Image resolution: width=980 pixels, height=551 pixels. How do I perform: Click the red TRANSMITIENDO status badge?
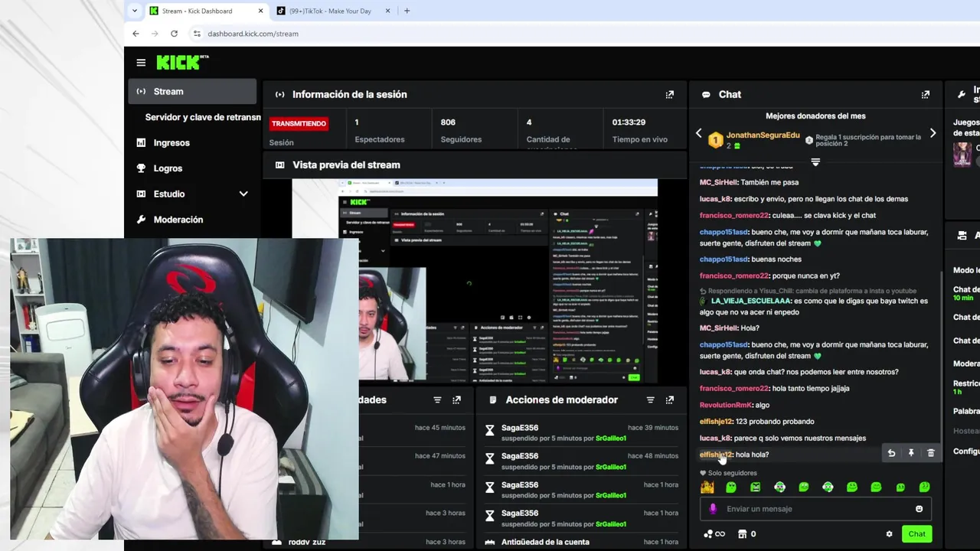[299, 123]
